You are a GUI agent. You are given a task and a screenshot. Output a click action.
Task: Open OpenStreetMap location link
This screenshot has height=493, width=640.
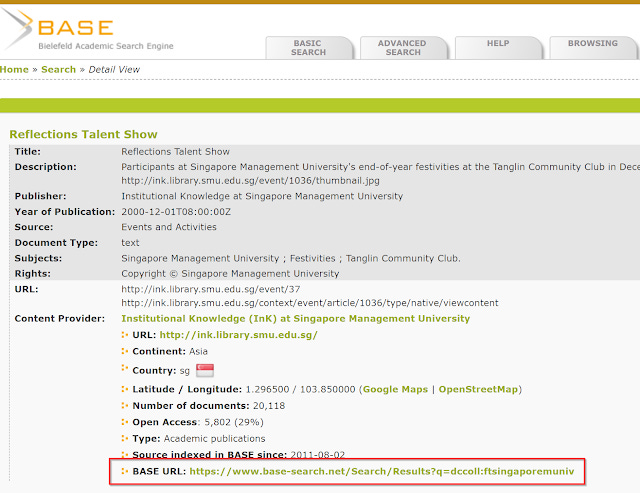coord(478,389)
